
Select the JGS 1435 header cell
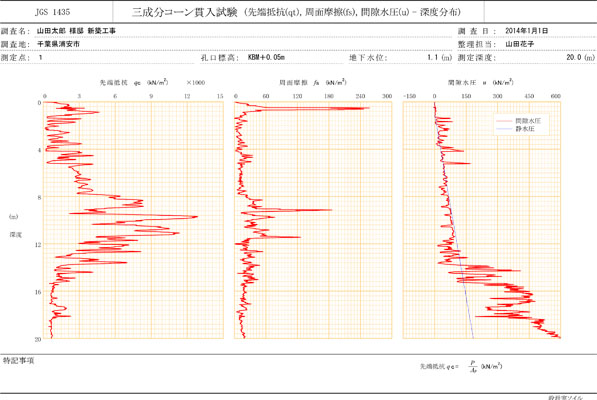pos(53,12)
